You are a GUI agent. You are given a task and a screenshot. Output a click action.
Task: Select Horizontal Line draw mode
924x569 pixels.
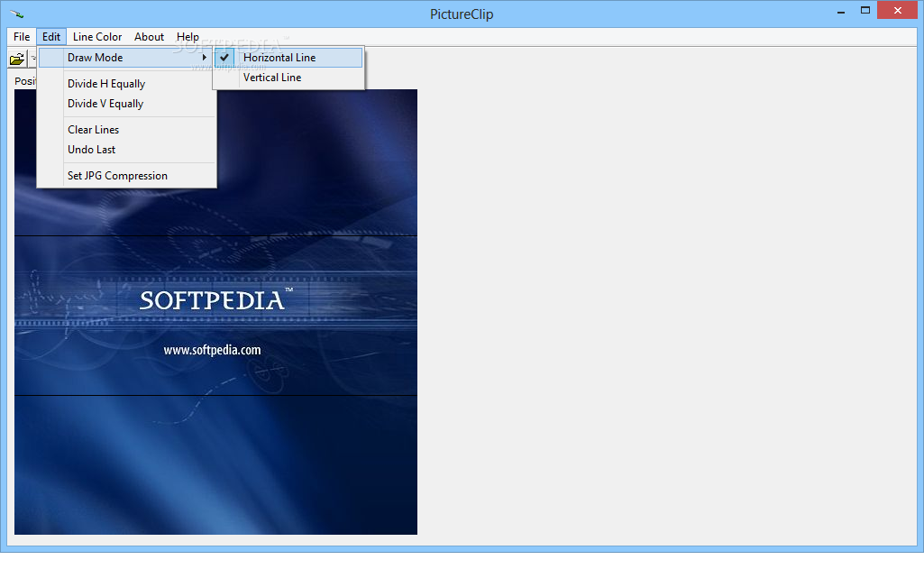tap(288, 57)
